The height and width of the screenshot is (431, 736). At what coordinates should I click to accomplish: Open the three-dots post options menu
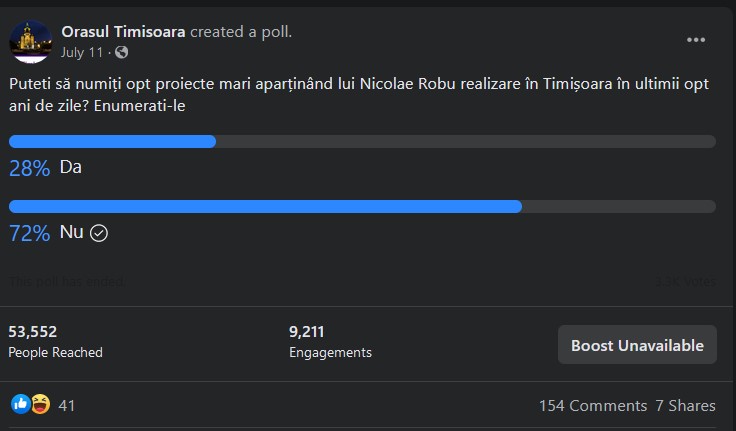pyautogui.click(x=696, y=40)
